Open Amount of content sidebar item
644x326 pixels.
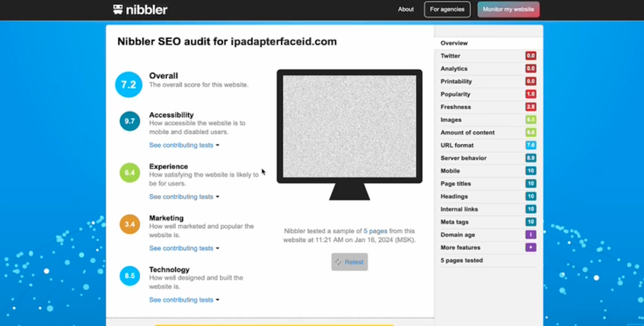[488, 132]
